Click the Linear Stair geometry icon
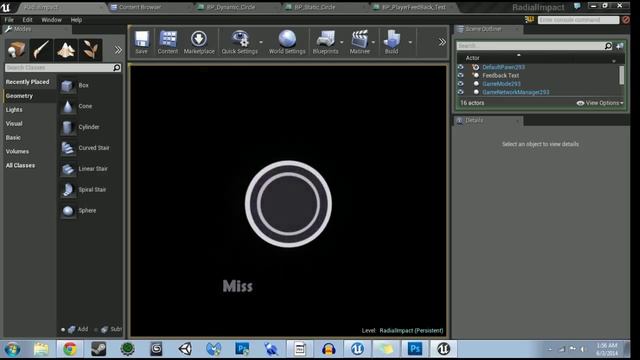The height and width of the screenshot is (360, 640). [67, 169]
